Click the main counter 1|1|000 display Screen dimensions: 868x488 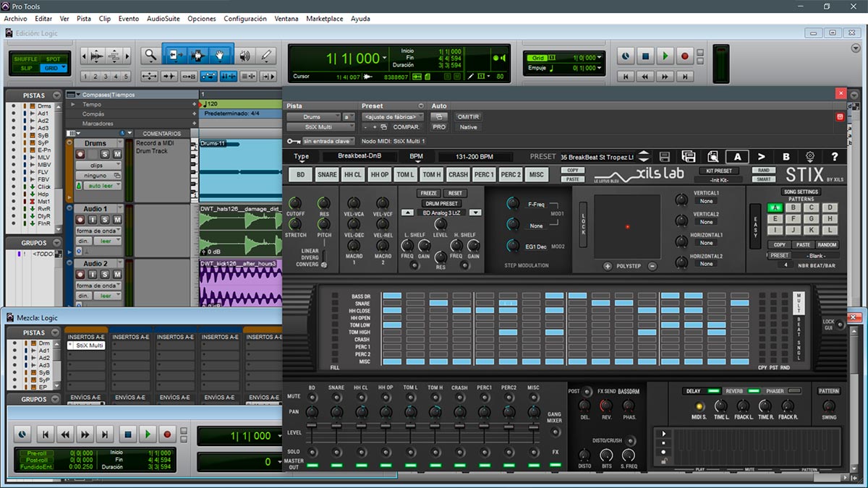click(x=352, y=58)
